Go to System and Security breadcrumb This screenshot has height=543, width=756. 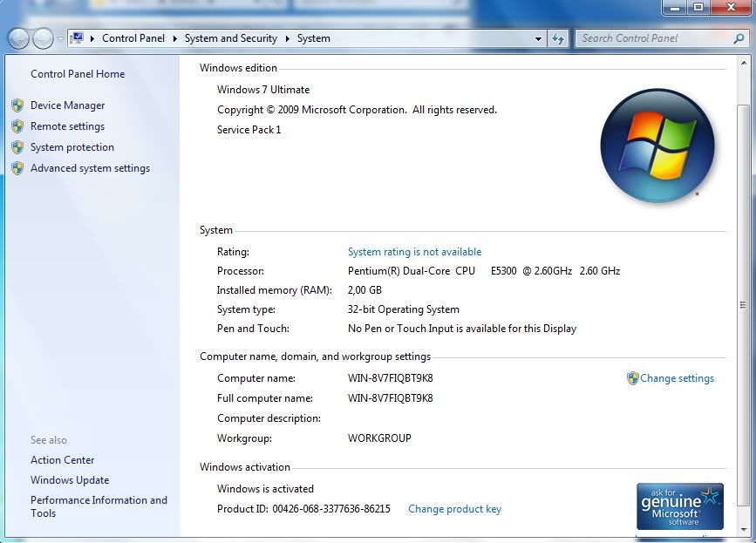(231, 38)
